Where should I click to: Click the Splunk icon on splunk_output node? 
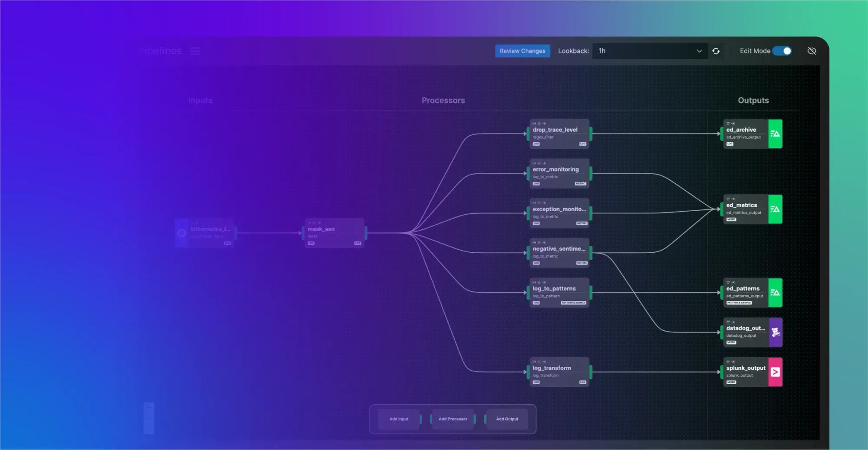point(776,372)
